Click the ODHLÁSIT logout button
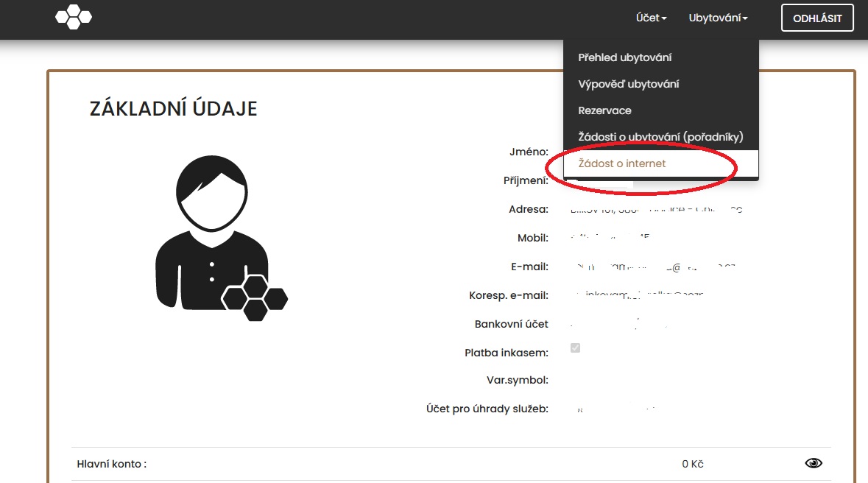The width and height of the screenshot is (868, 483). [x=817, y=18]
